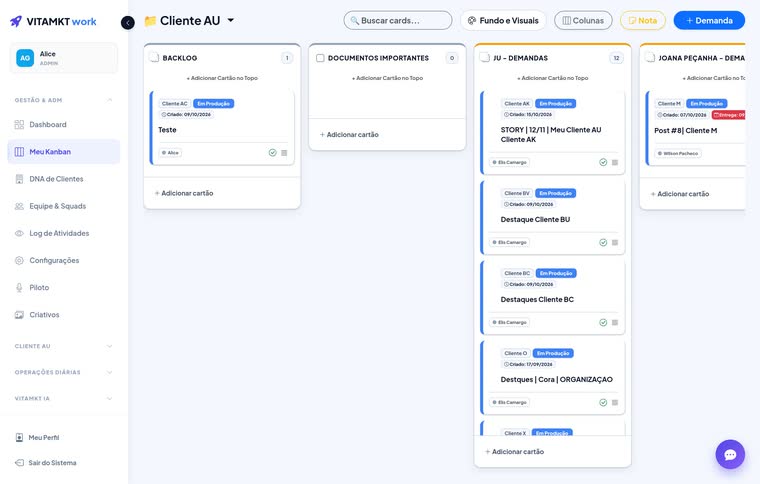Click the Configurações gear icon
This screenshot has width=760, height=484.
pyautogui.click(x=19, y=260)
